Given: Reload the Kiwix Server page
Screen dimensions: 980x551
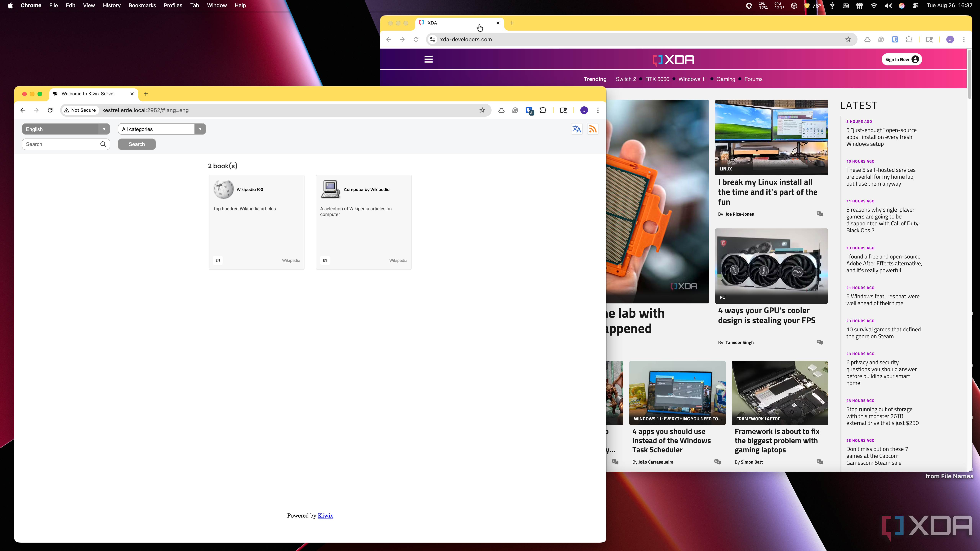Looking at the screenshot, I should 50,110.
